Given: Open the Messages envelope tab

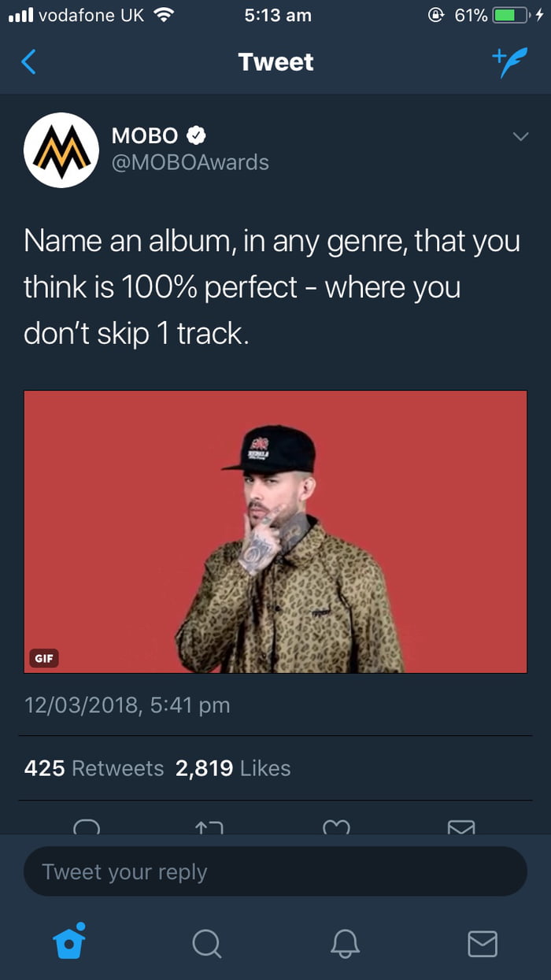Looking at the screenshot, I should pos(483,942).
